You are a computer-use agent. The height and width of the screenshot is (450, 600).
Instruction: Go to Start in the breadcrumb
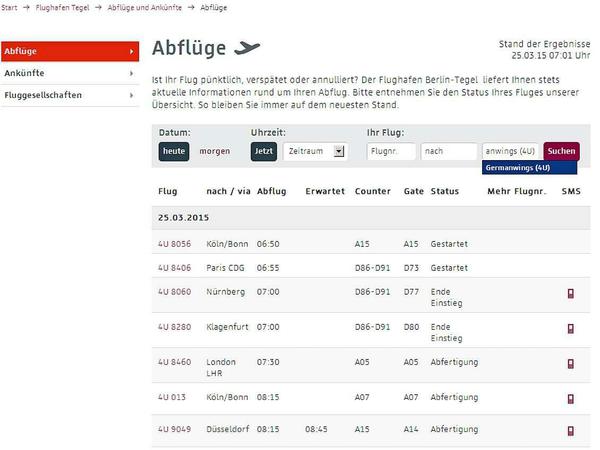[9, 8]
